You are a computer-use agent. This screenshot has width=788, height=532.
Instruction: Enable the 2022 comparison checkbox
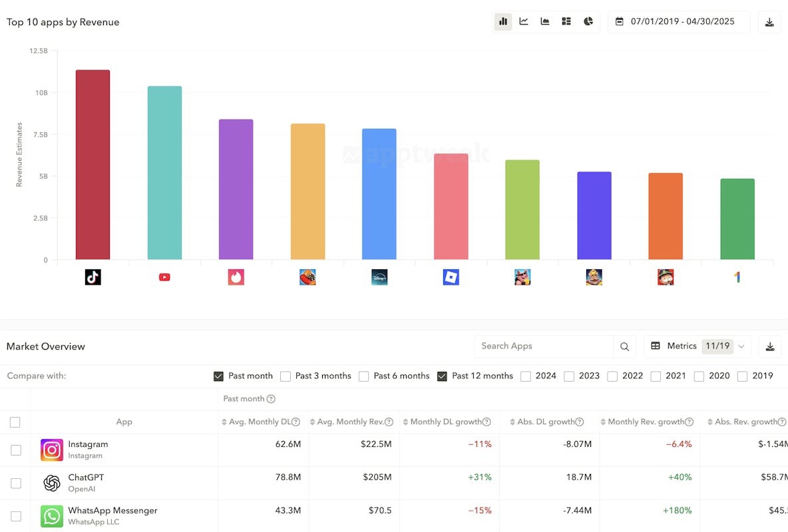[x=612, y=376]
